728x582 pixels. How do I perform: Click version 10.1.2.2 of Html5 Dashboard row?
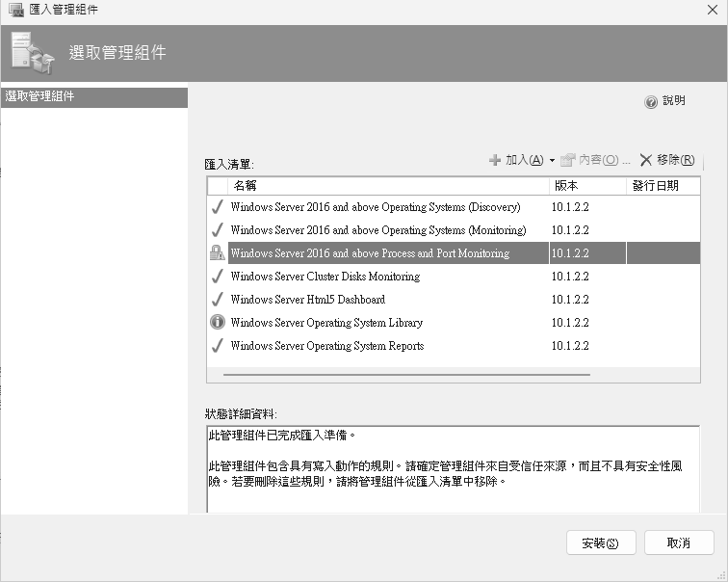pos(570,300)
